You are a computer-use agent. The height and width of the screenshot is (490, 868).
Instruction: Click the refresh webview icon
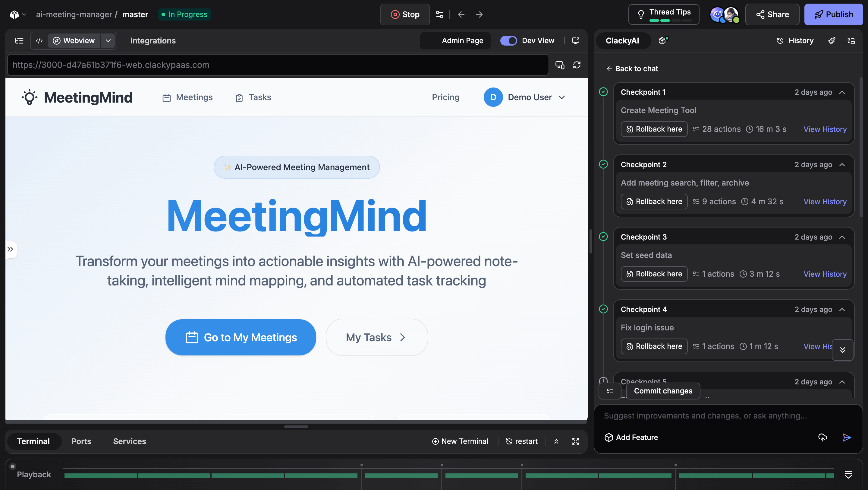pos(577,65)
